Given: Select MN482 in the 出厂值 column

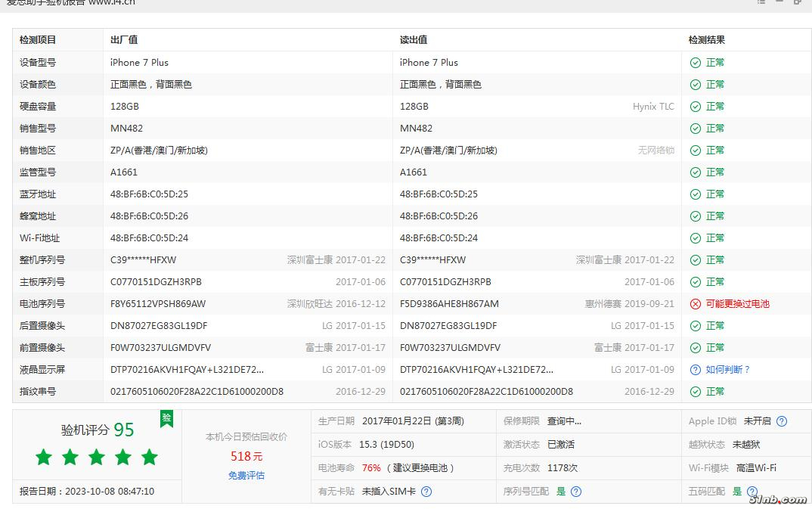Looking at the screenshot, I should pyautogui.click(x=126, y=129).
